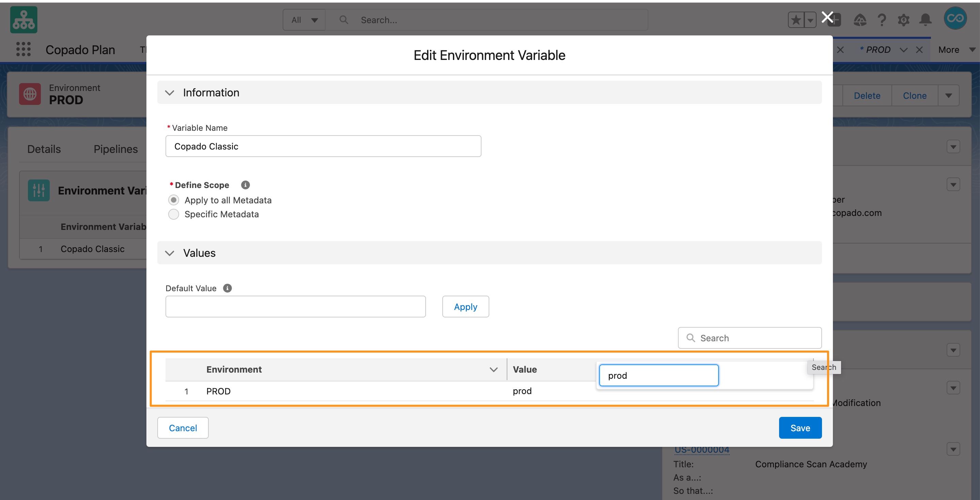The image size is (980, 500).
Task: Open the App Launcher dots icon
Action: (x=23, y=49)
